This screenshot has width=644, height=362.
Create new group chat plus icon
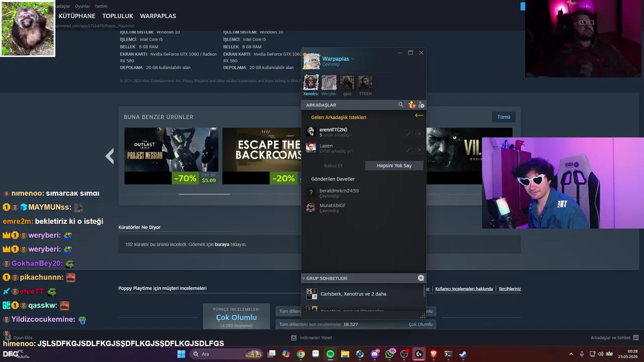tap(421, 278)
